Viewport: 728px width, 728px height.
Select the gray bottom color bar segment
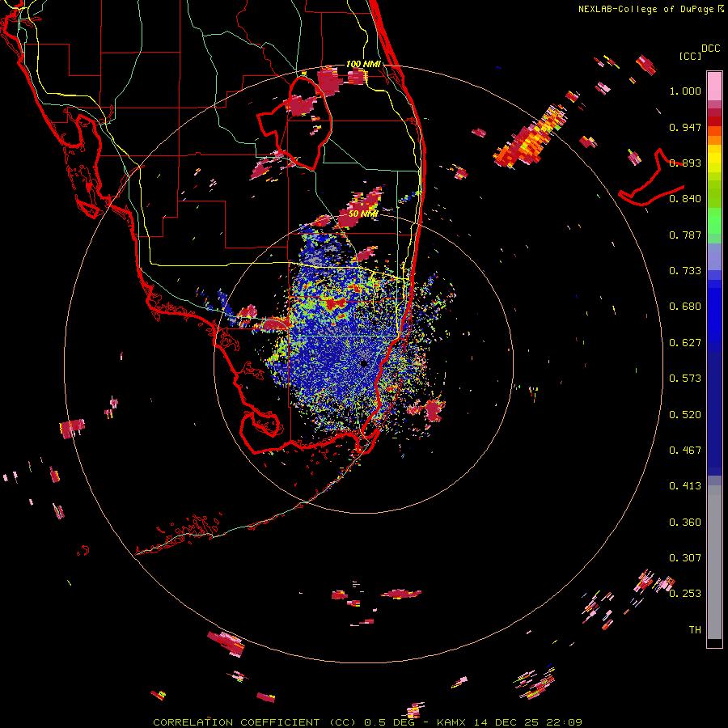[x=714, y=562]
